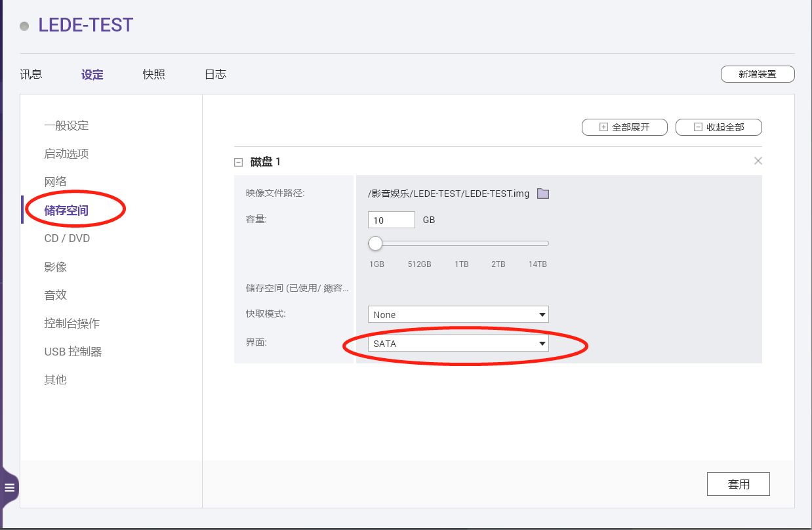Open USB 控制器 settings

coord(73,352)
